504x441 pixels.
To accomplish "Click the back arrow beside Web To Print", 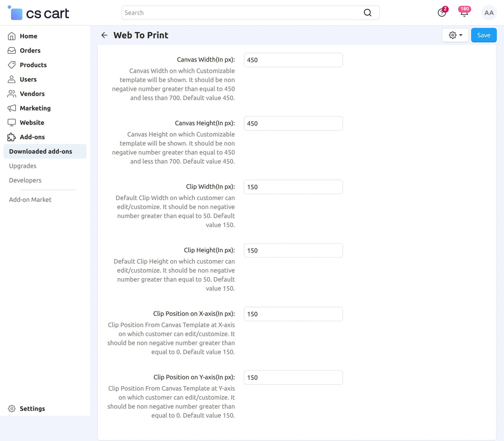I will pyautogui.click(x=104, y=35).
